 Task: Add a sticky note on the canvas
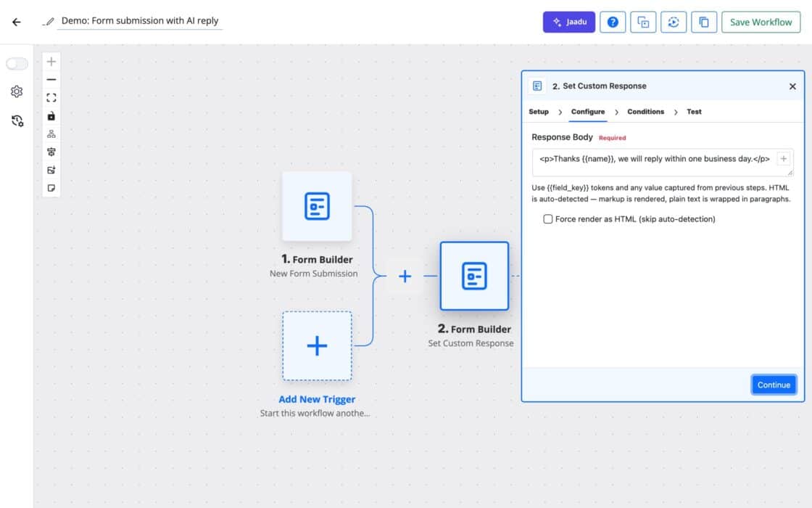pyautogui.click(x=51, y=188)
